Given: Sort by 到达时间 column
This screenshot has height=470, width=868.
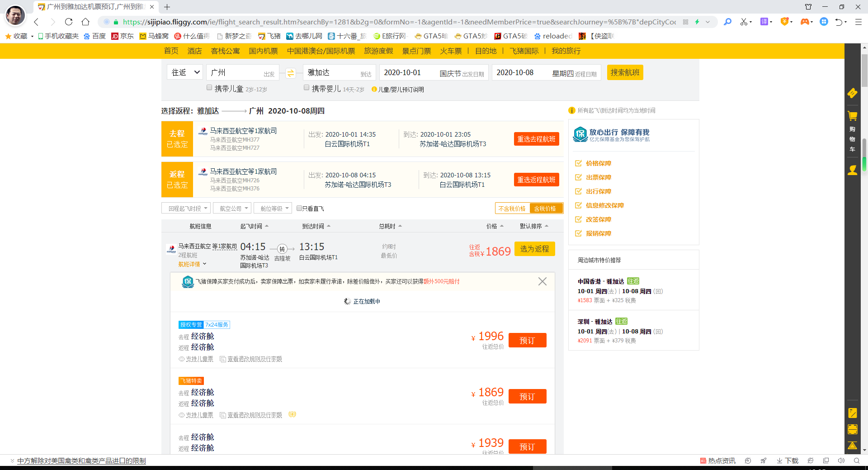Looking at the screenshot, I should 316,226.
